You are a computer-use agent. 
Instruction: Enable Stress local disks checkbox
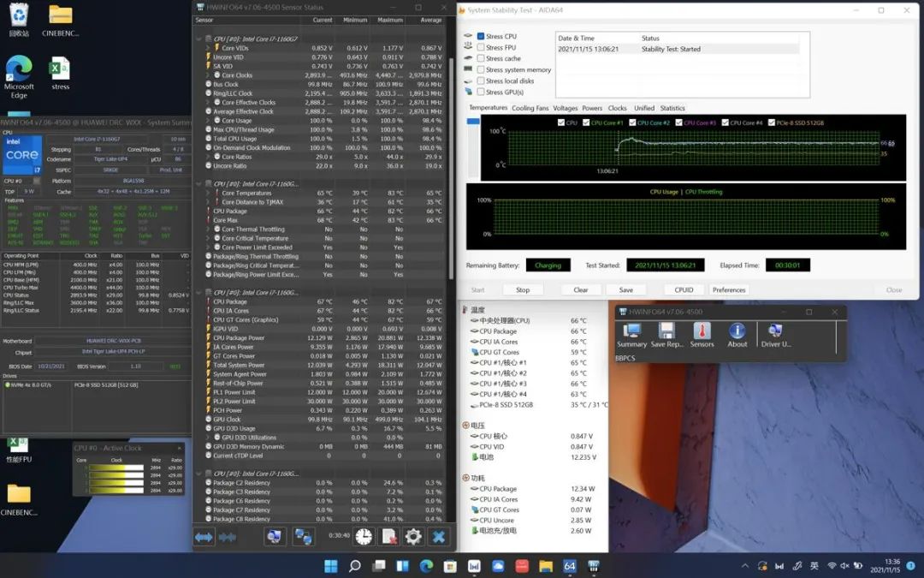[x=481, y=80]
